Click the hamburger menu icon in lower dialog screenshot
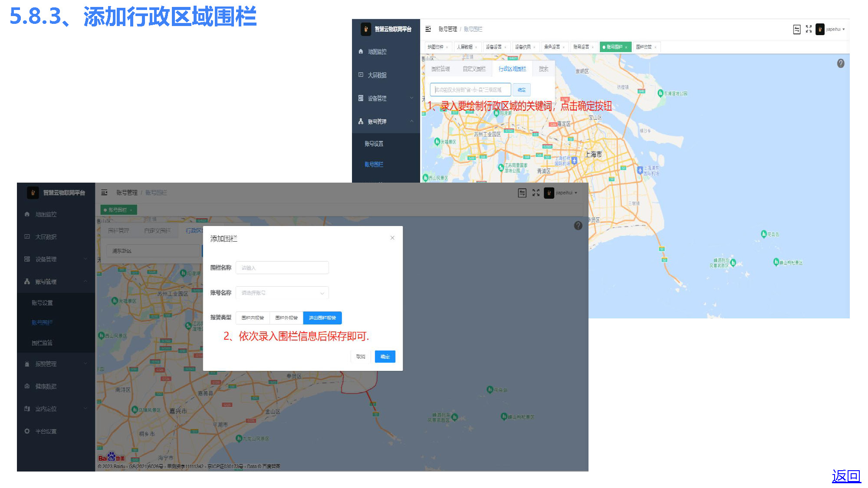This screenshot has height=488, width=868. 104,193
